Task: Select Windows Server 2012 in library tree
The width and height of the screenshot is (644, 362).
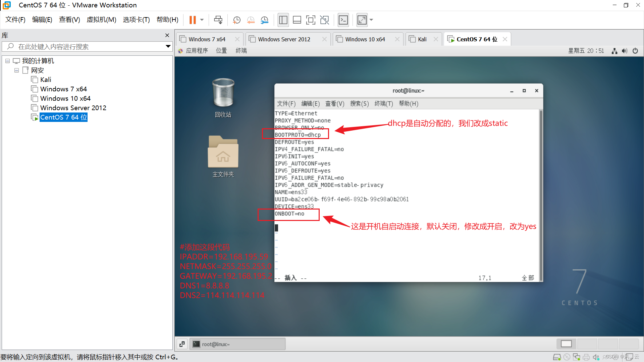Action: point(73,108)
